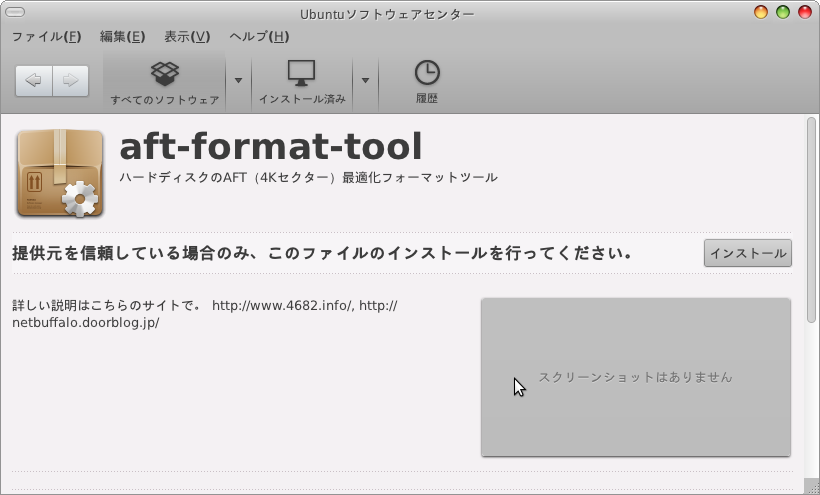Open インストール済み (Installed) view
Image resolution: width=820 pixels, height=495 pixels.
pos(302,83)
